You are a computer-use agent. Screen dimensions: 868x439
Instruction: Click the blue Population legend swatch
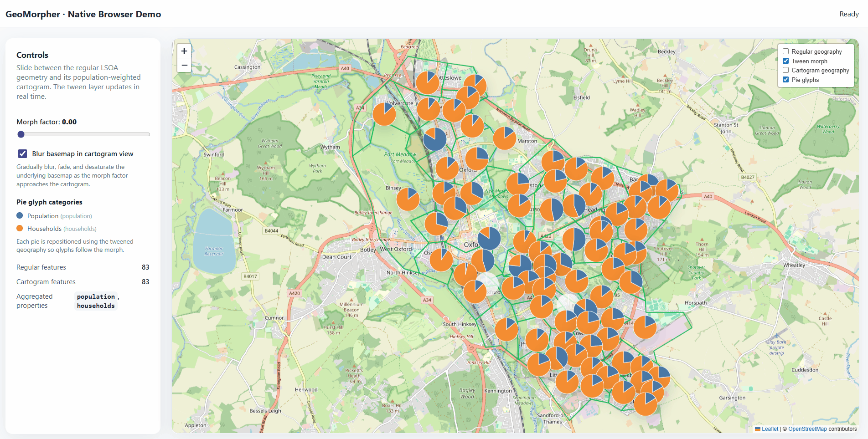point(20,216)
